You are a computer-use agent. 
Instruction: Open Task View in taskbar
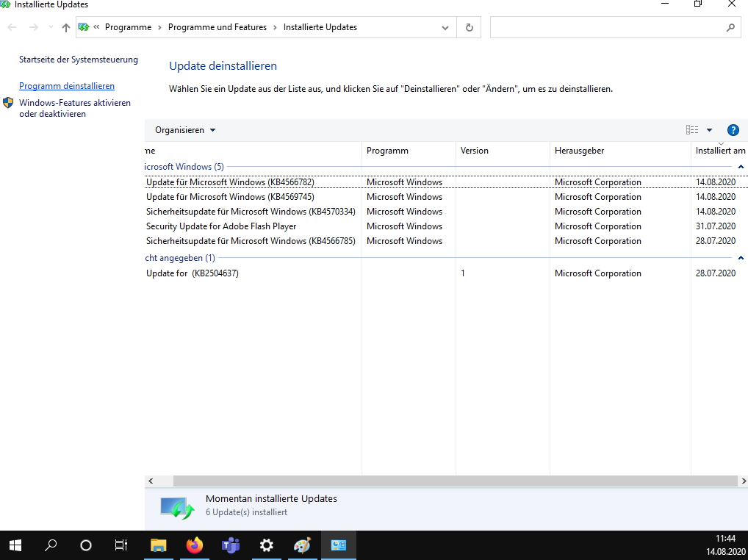[x=121, y=545]
